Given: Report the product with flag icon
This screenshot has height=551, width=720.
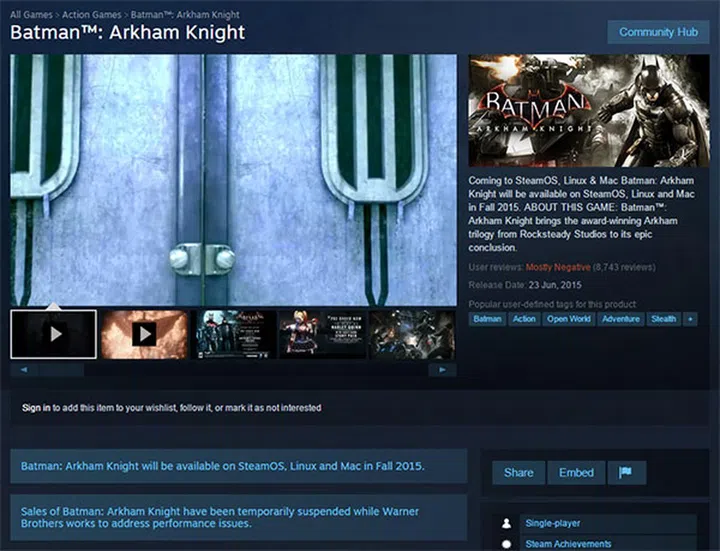Looking at the screenshot, I should tap(626, 472).
